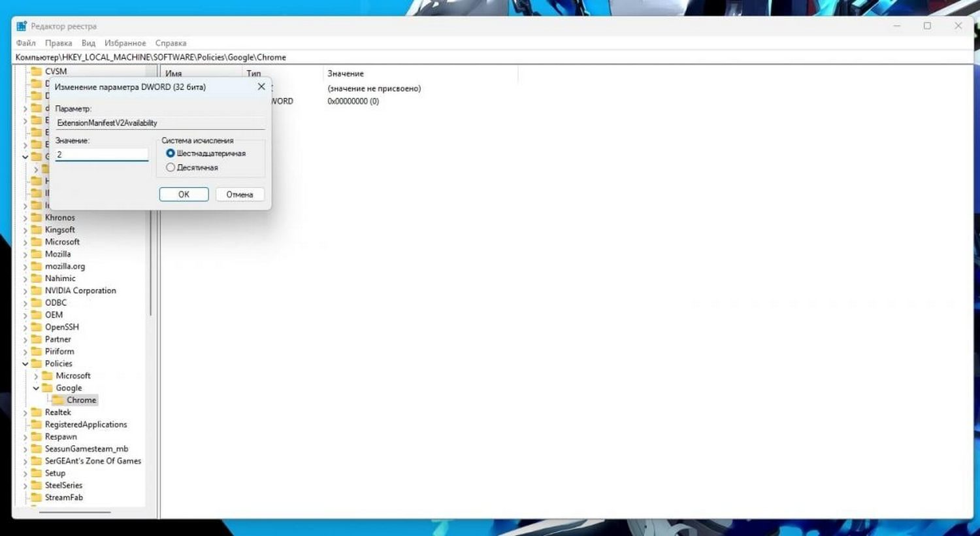Click the Respawn folder icon
980x536 pixels.
(37, 437)
